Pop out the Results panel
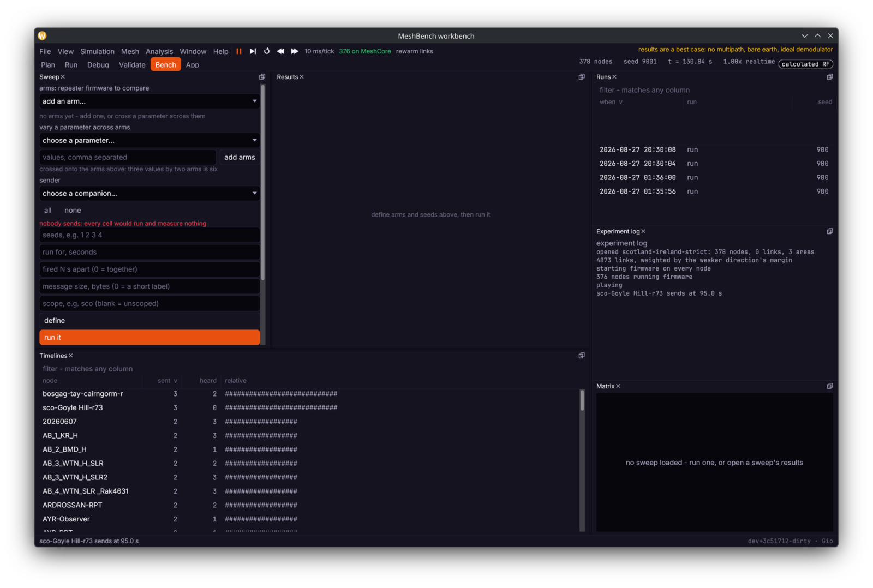 click(x=582, y=77)
